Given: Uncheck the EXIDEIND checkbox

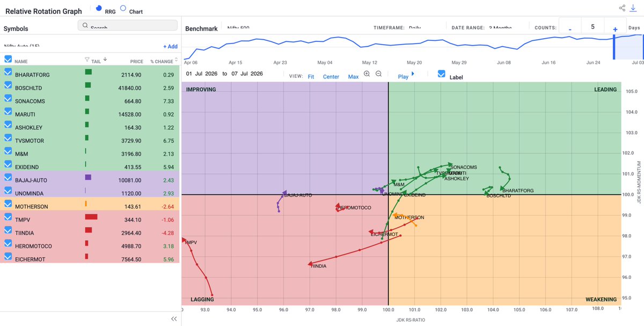Looking at the screenshot, I should click(8, 164).
